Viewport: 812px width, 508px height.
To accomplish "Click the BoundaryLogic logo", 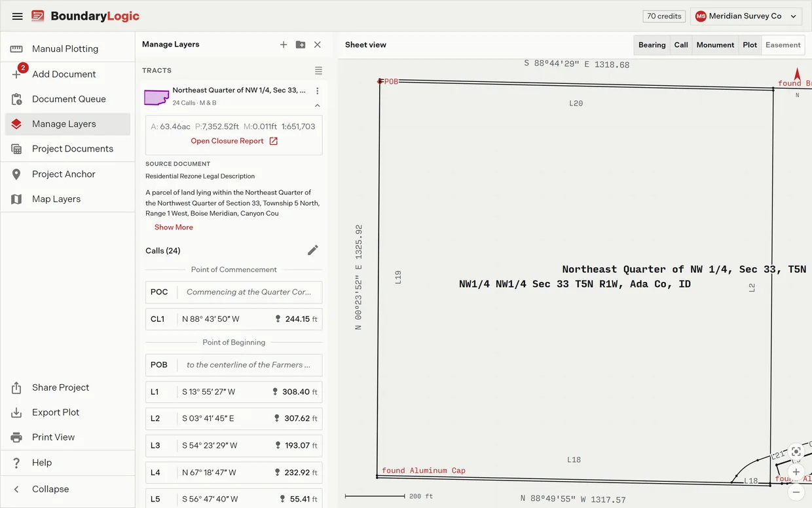I will [x=86, y=16].
